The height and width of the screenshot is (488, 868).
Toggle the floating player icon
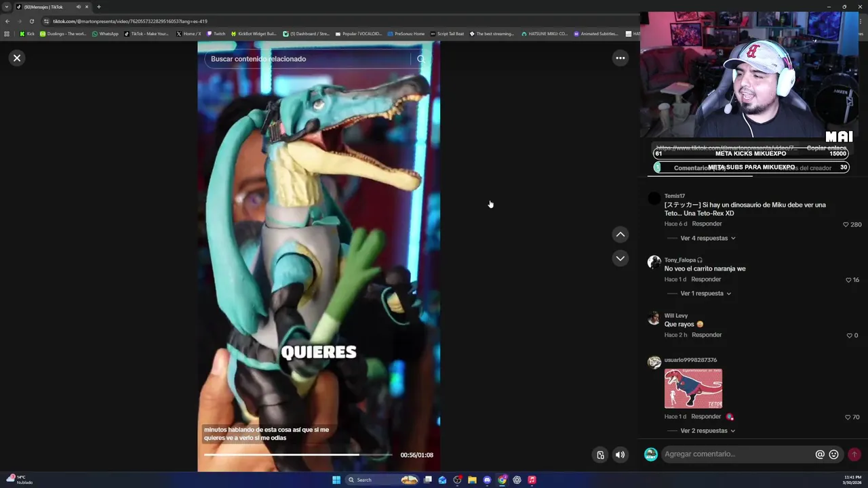click(600, 455)
